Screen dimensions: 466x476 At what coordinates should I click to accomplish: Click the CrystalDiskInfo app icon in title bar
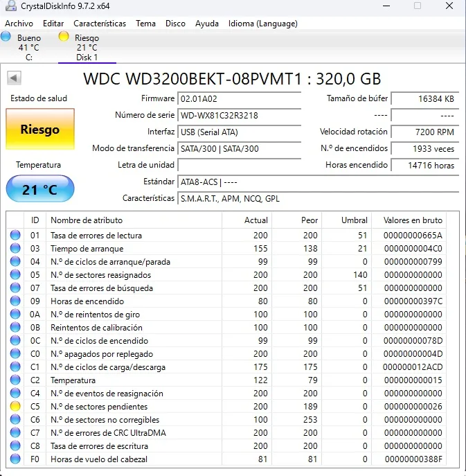(x=11, y=6)
